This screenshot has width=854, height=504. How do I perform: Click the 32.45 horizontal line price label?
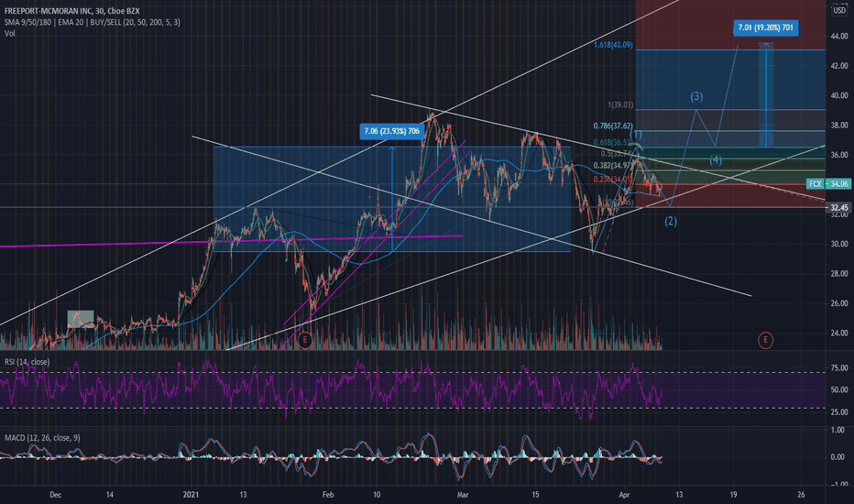[839, 208]
